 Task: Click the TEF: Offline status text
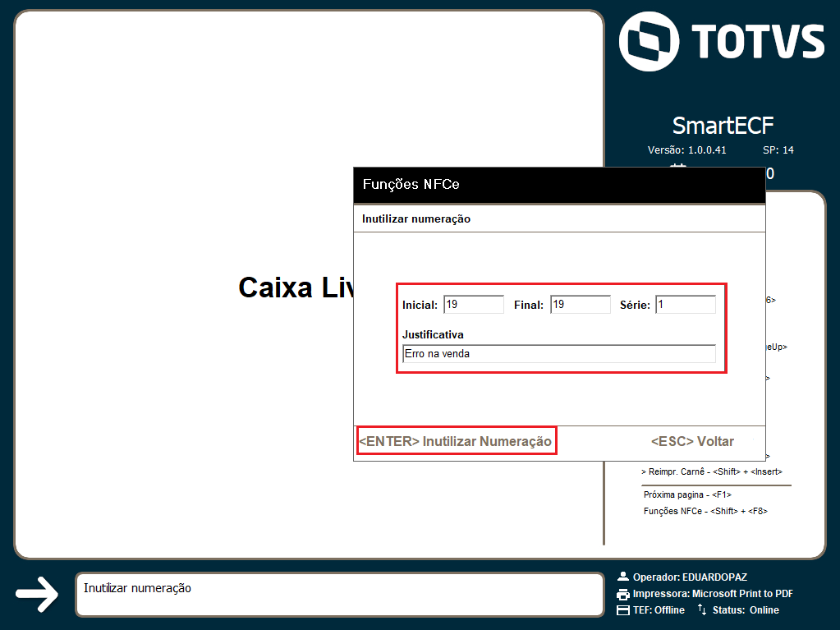(x=659, y=610)
